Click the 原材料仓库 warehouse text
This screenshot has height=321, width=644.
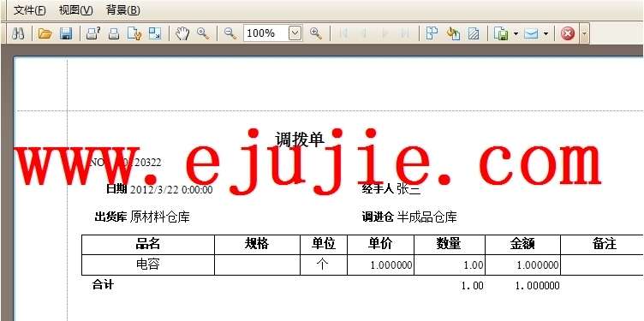click(x=160, y=217)
